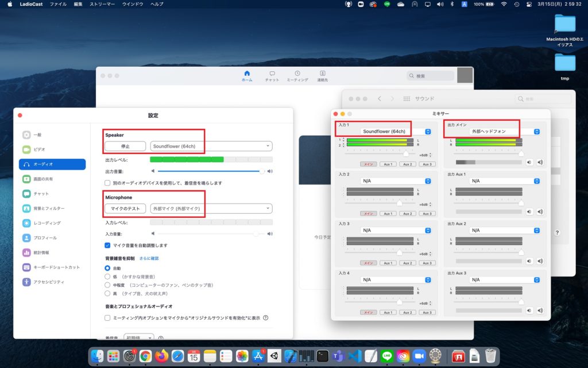Click the 出力音量 slider in Zoom

(211, 171)
